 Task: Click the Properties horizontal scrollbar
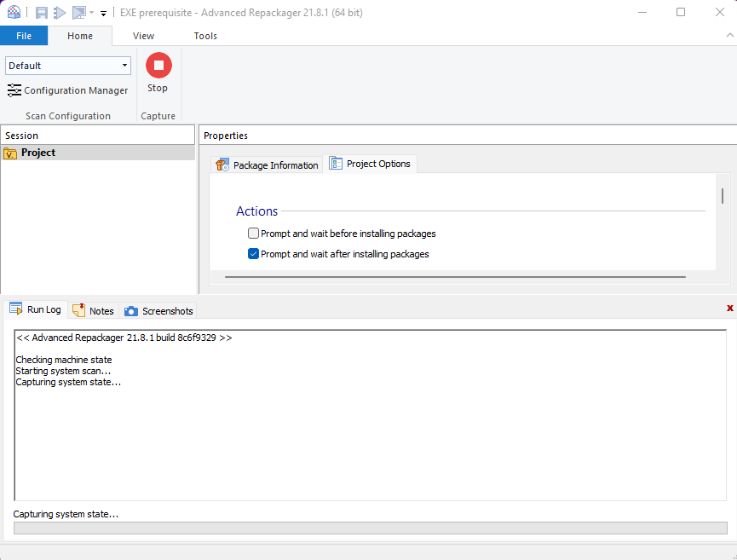[455, 277]
